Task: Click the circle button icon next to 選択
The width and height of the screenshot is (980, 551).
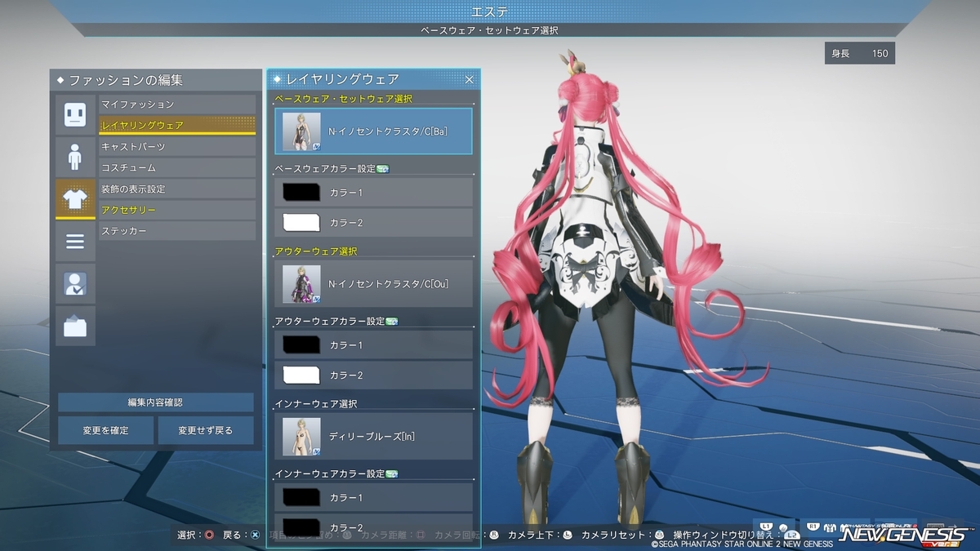Action: pyautogui.click(x=210, y=535)
